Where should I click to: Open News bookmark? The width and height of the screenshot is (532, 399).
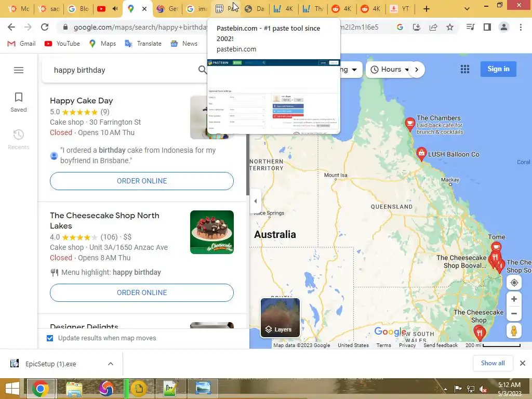184,44
